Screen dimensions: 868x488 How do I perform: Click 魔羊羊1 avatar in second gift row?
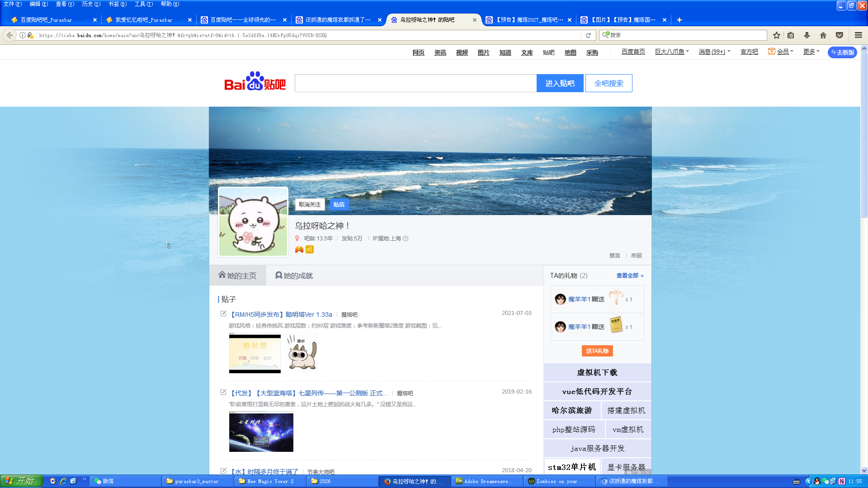[561, 327]
